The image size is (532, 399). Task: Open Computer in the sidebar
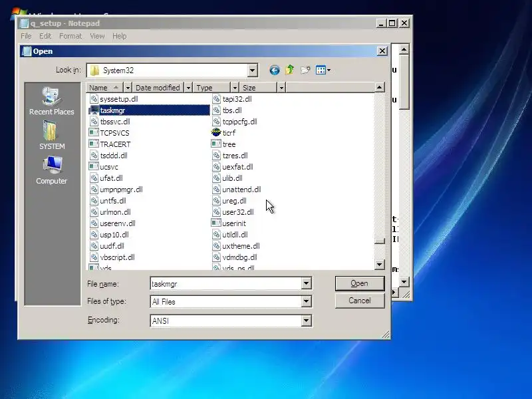(52, 170)
